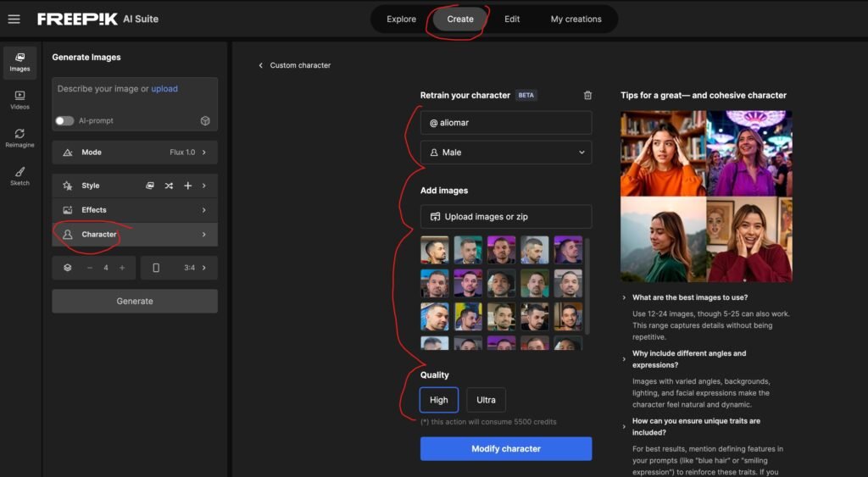
Task: Open the Male gender dropdown
Action: [506, 153]
